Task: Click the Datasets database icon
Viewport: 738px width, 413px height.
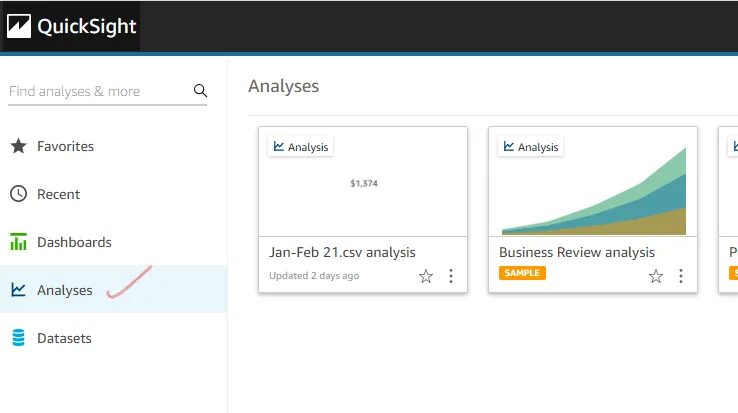Action: [x=18, y=338]
